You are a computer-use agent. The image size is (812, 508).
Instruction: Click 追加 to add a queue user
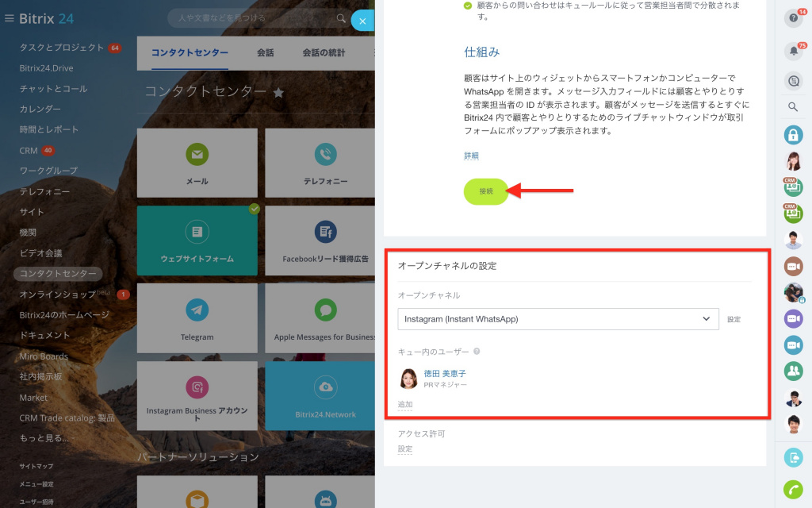405,404
